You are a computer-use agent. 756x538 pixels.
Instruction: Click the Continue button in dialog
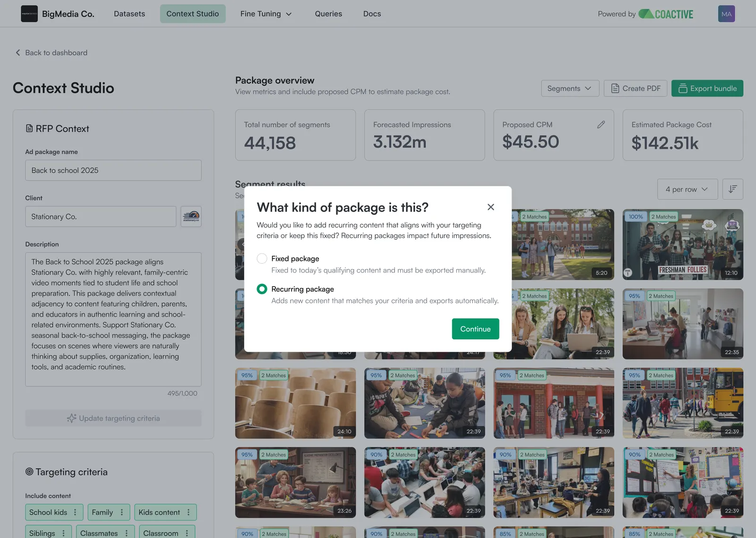475,329
